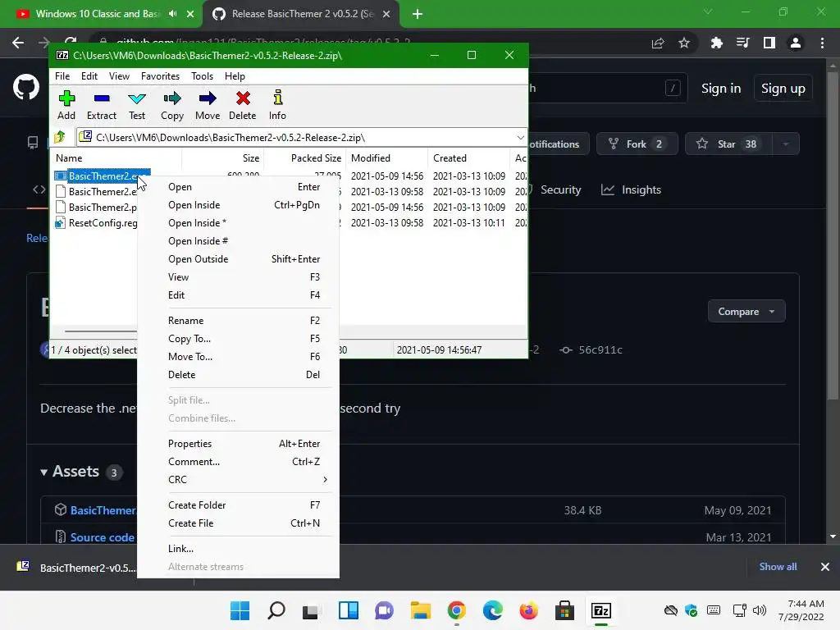Image resolution: width=840 pixels, height=630 pixels.
Task: Open the Widgets taskbar icon
Action: (x=348, y=610)
